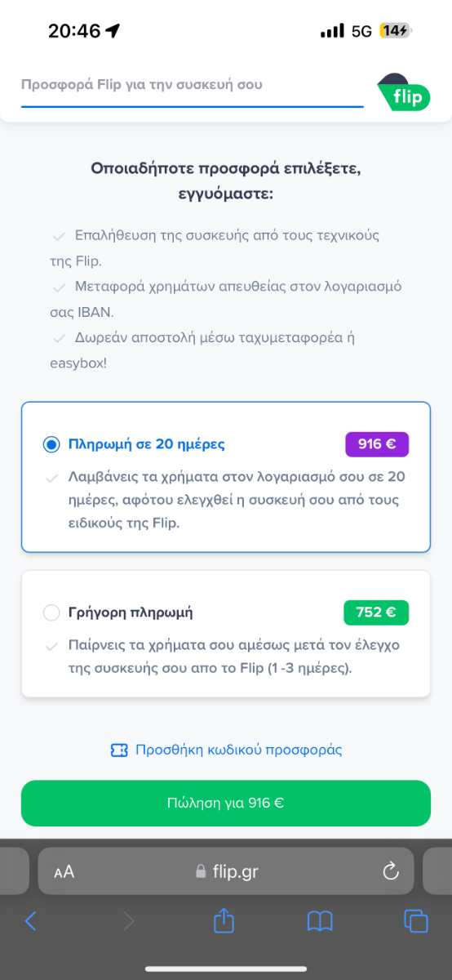Select the Γρήγορη πληρωμή radio button

51,612
